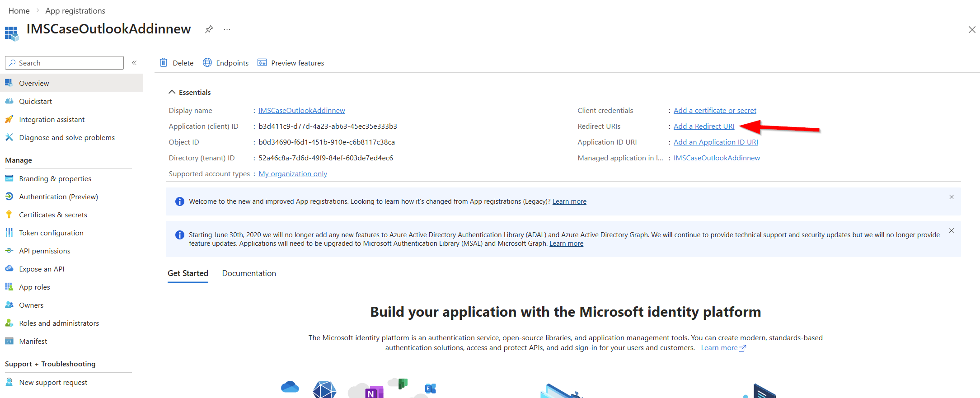This screenshot has height=398, width=980.
Task: Open Endpoints via the globe icon
Action: pos(207,63)
